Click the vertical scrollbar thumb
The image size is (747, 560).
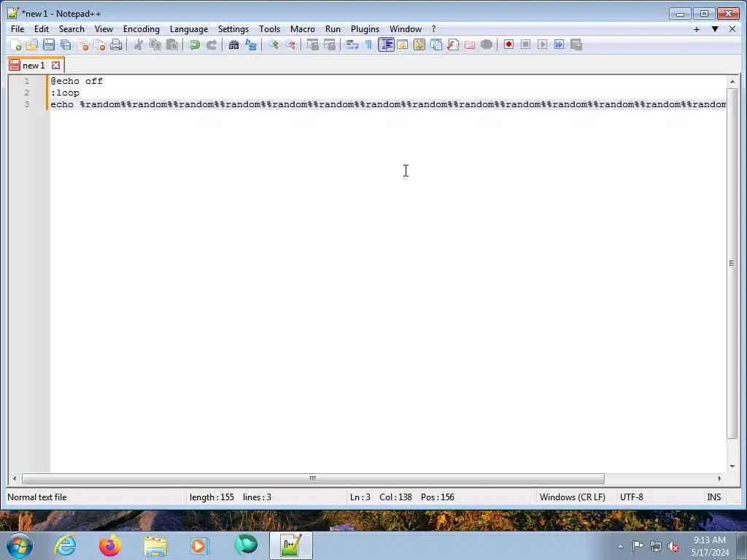(x=732, y=262)
